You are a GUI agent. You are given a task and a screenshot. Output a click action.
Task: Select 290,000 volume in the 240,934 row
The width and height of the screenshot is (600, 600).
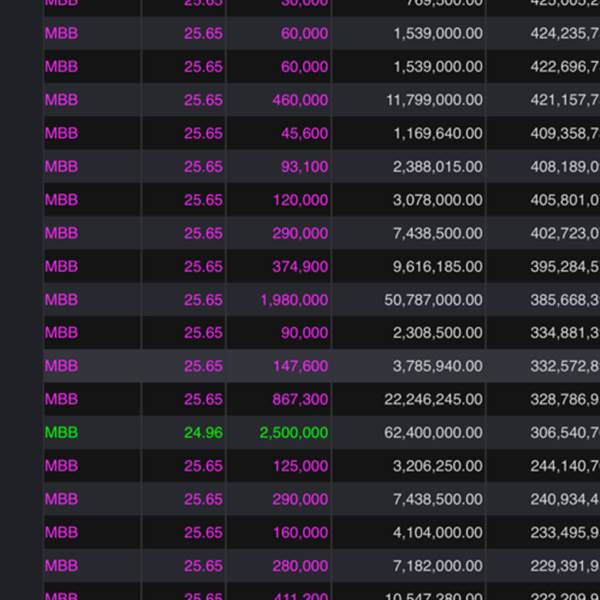[300, 499]
